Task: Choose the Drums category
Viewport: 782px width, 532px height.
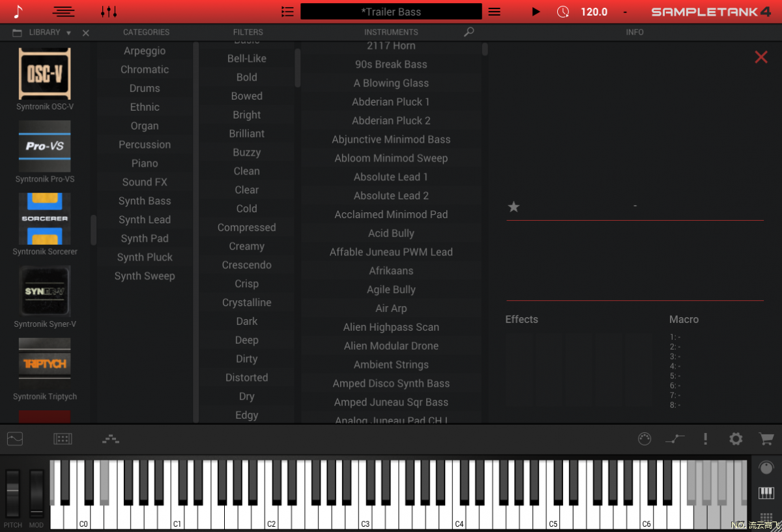Action: pos(145,89)
